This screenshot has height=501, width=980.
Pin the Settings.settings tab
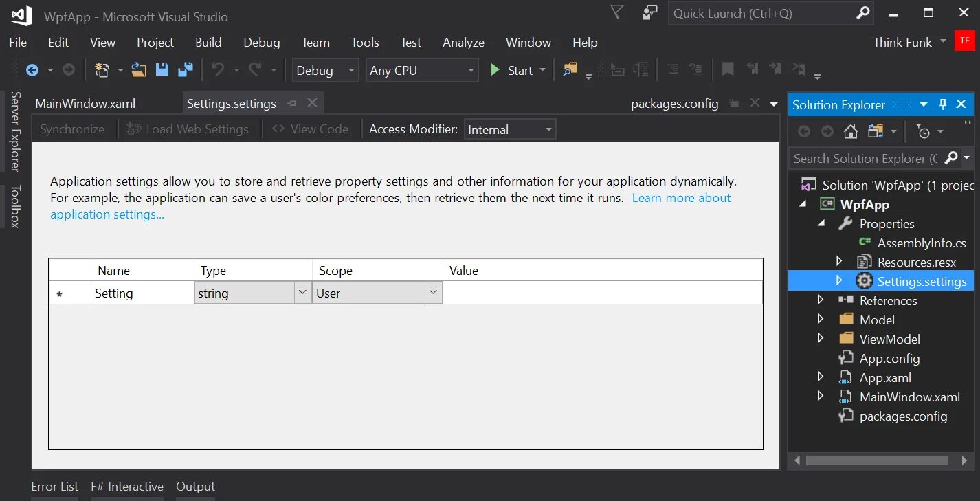(292, 104)
